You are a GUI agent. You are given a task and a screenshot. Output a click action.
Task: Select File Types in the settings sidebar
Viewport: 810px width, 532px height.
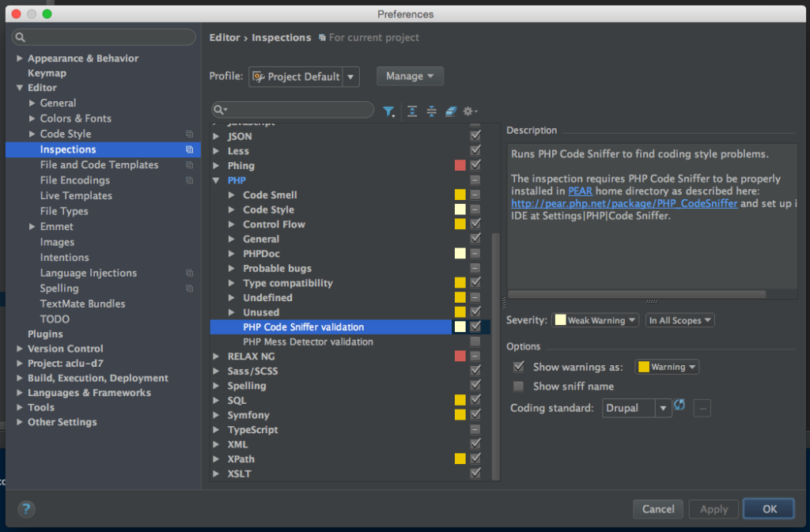tap(64, 211)
